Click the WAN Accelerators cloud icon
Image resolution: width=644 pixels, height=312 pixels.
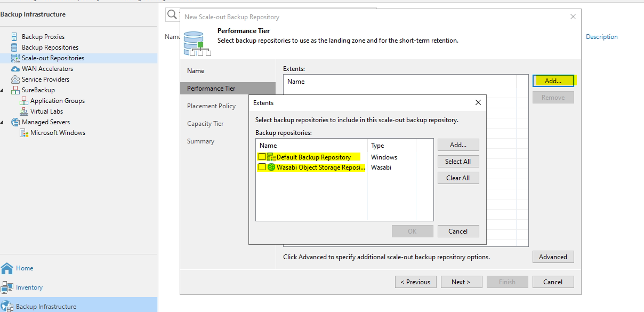pyautogui.click(x=15, y=69)
